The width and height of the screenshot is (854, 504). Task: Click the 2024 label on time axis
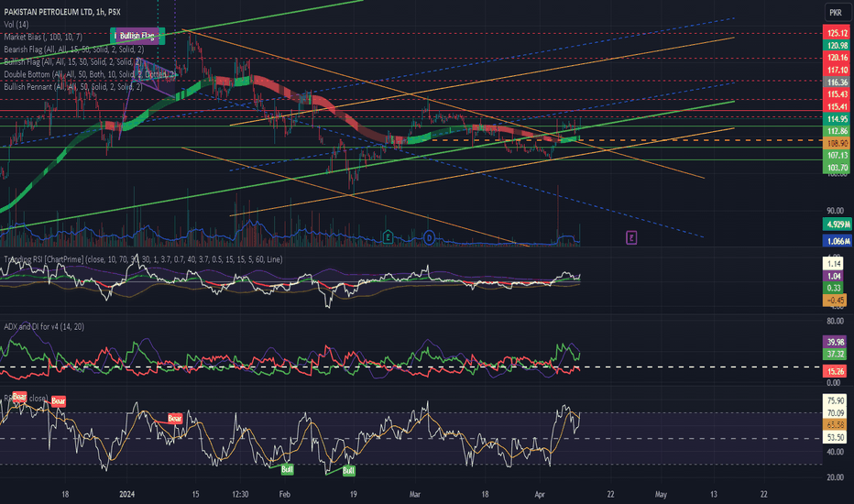click(x=126, y=494)
